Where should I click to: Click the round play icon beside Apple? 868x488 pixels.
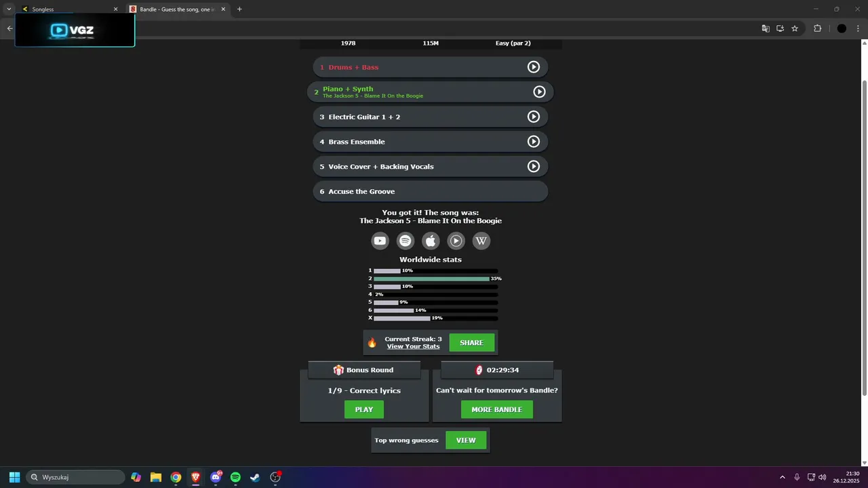pos(456,241)
